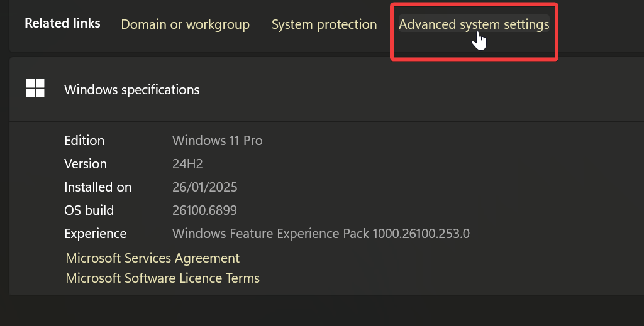Viewport: 644px width, 326px height.
Task: Select the 26/01/2025 install date value
Action: (204, 187)
